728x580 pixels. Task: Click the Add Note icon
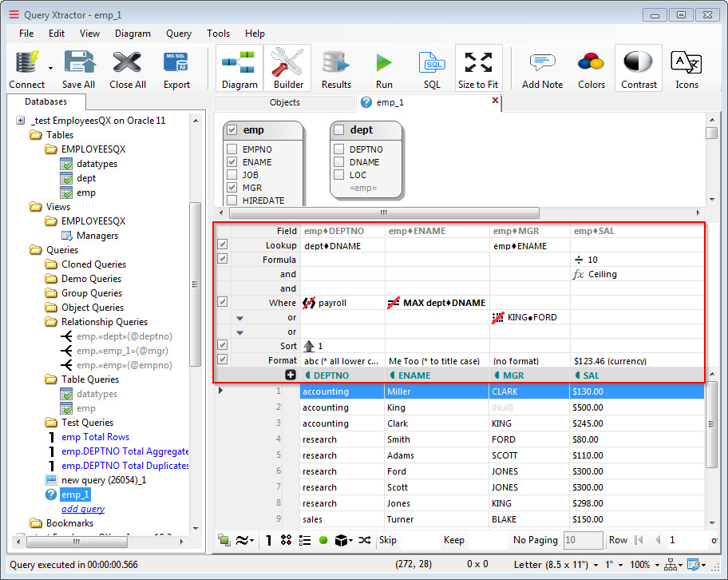(x=542, y=62)
